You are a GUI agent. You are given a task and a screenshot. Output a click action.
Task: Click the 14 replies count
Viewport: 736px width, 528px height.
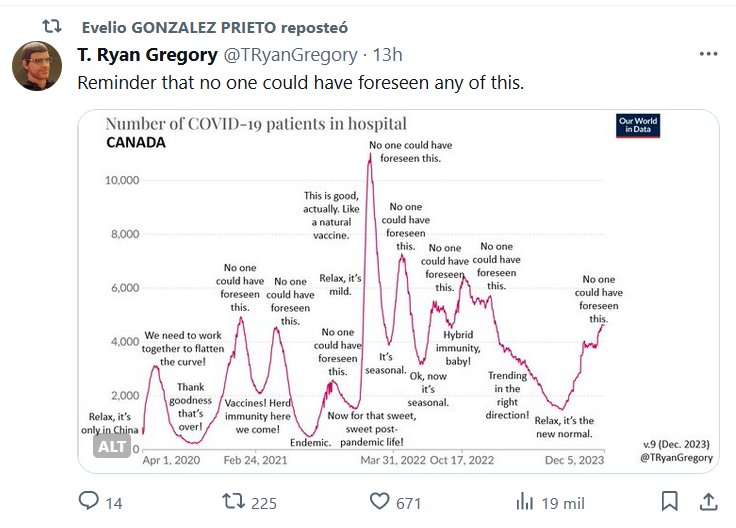tap(114, 503)
